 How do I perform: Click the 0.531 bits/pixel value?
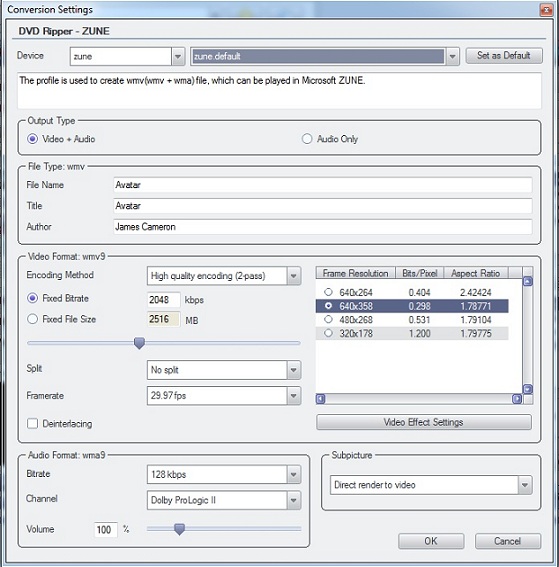[x=419, y=320]
